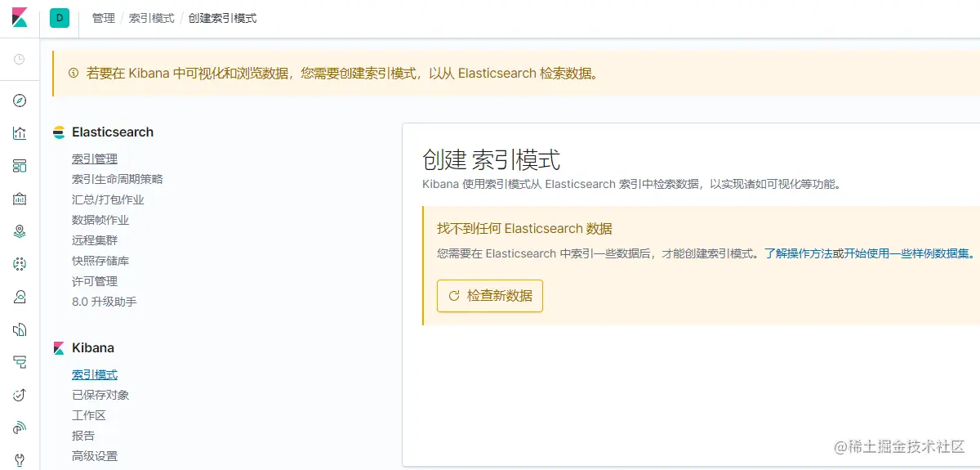Image resolution: width=980 pixels, height=470 pixels.
Task: Open Canvas icon in sidebar
Action: [x=20, y=199]
